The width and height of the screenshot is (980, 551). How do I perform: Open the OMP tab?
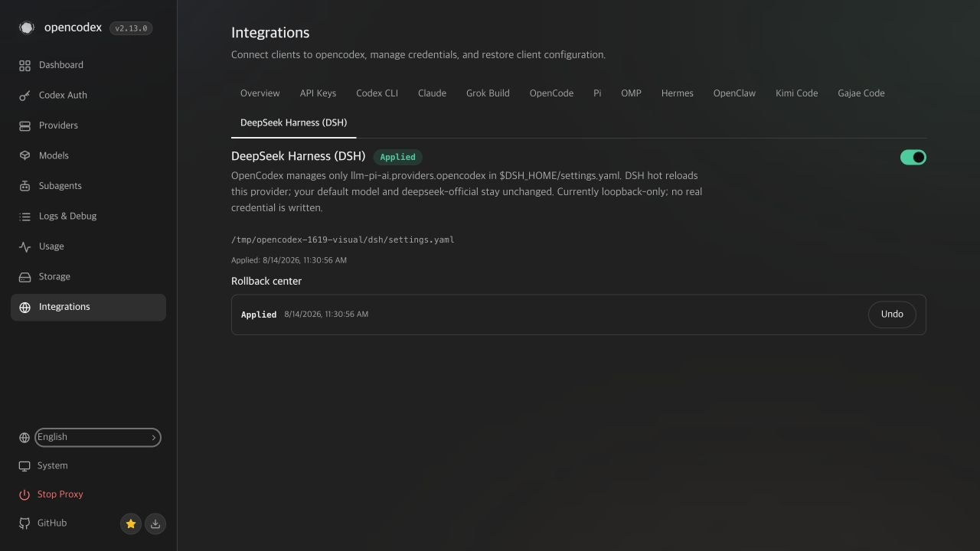coord(631,93)
